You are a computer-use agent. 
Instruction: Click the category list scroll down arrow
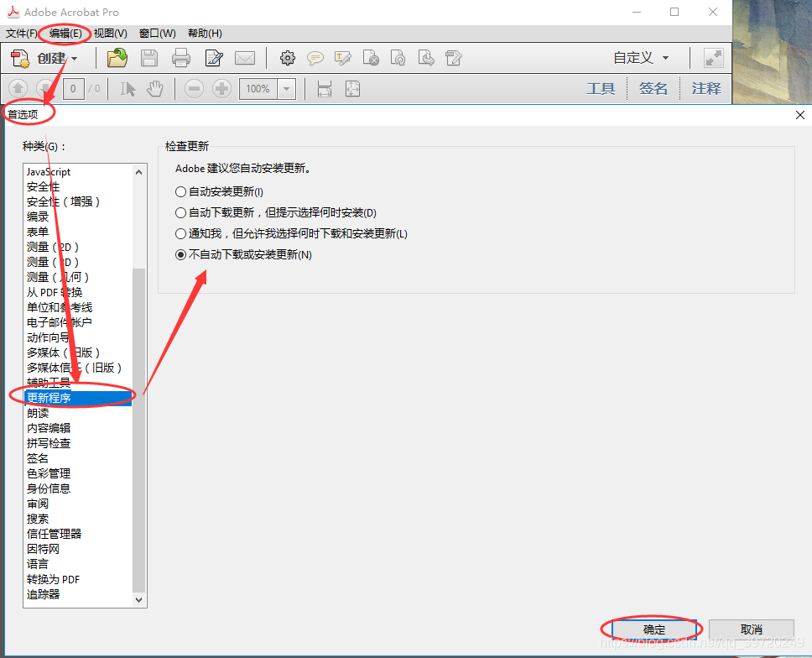pyautogui.click(x=138, y=599)
